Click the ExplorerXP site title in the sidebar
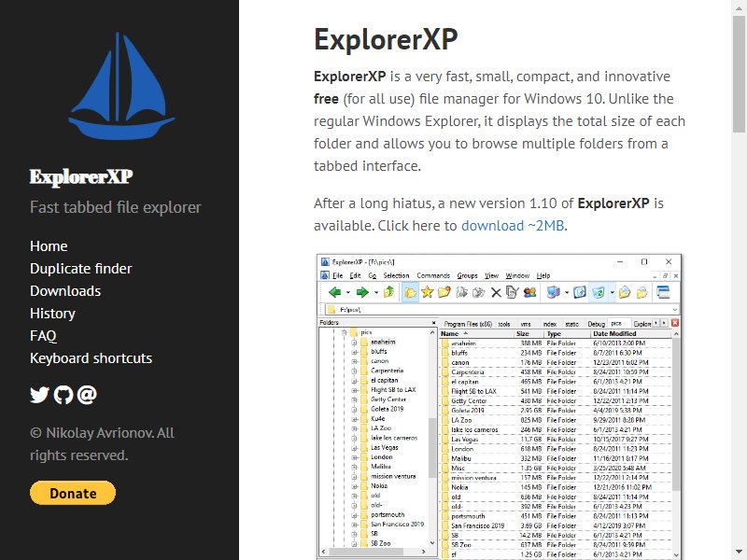The width and height of the screenshot is (747, 560). pos(81,176)
